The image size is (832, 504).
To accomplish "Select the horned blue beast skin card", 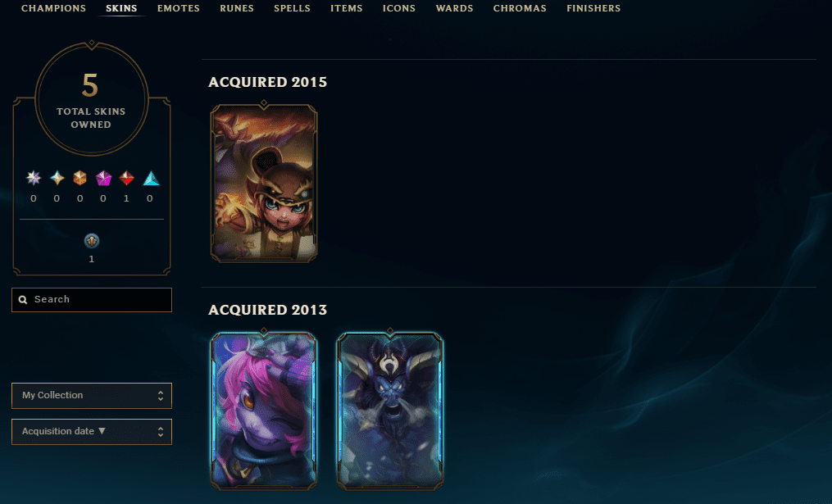I will coord(390,410).
